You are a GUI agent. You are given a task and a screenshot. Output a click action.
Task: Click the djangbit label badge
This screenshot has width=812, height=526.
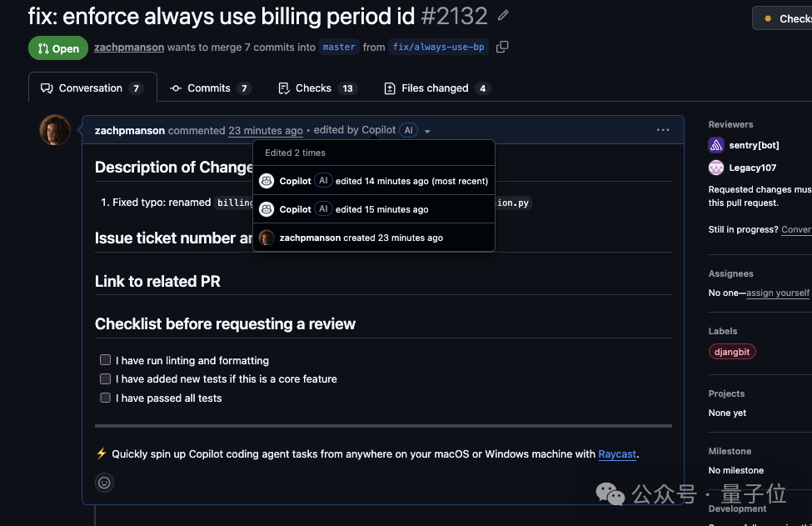click(731, 351)
